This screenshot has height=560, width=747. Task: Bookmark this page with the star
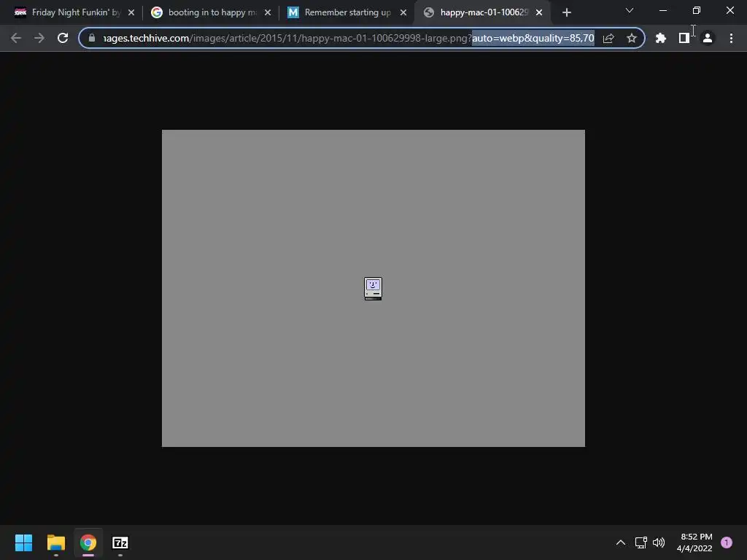click(632, 38)
